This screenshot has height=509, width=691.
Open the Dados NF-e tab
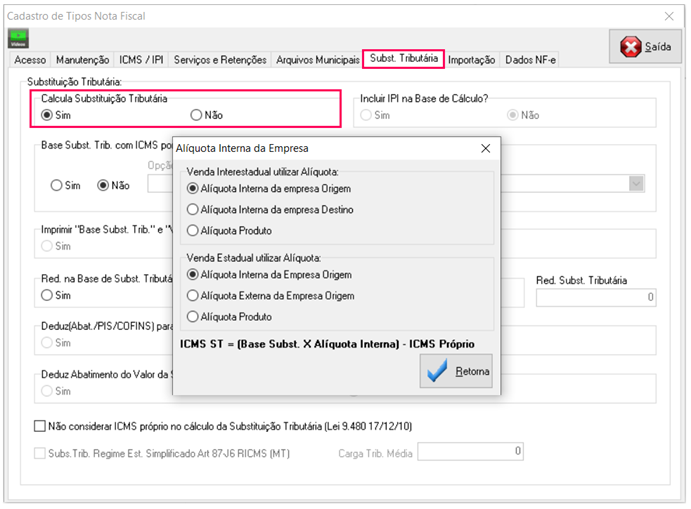point(531,60)
